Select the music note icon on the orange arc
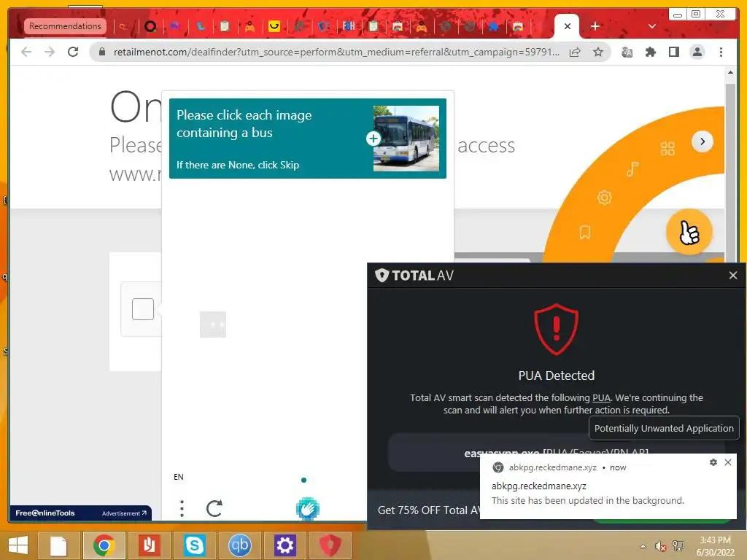 [632, 169]
